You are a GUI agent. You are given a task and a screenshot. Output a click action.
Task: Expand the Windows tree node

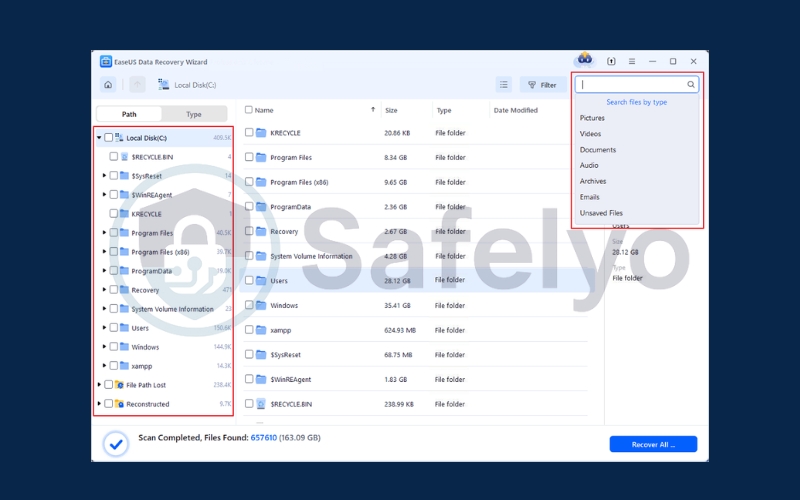pyautogui.click(x=104, y=346)
